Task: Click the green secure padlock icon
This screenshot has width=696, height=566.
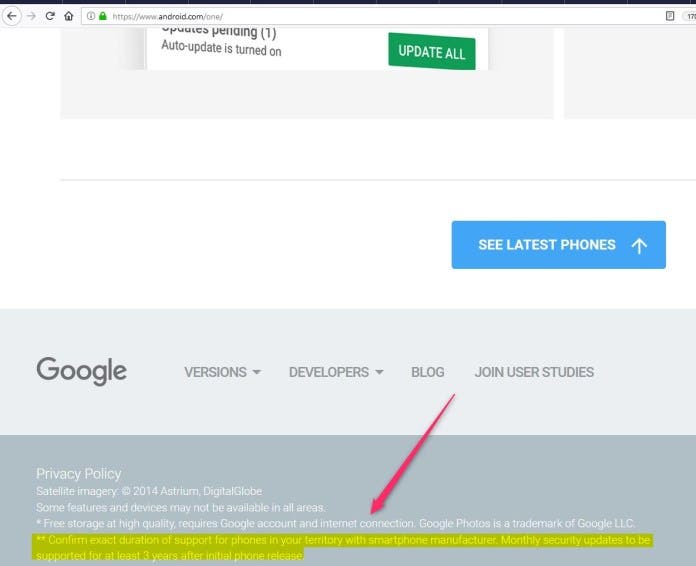Action: [x=102, y=16]
